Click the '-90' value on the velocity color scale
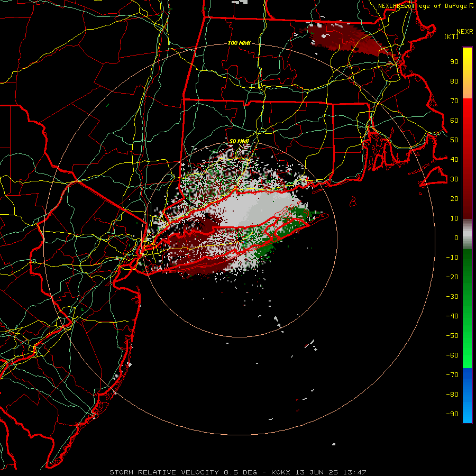 452,414
